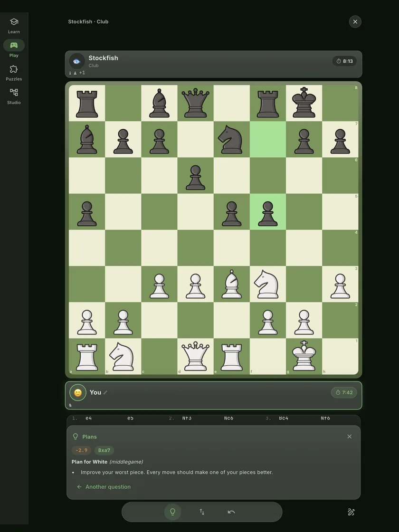Image resolution: width=399 pixels, height=532 pixels.
Task: Click the black king on g8
Action: tap(304, 103)
